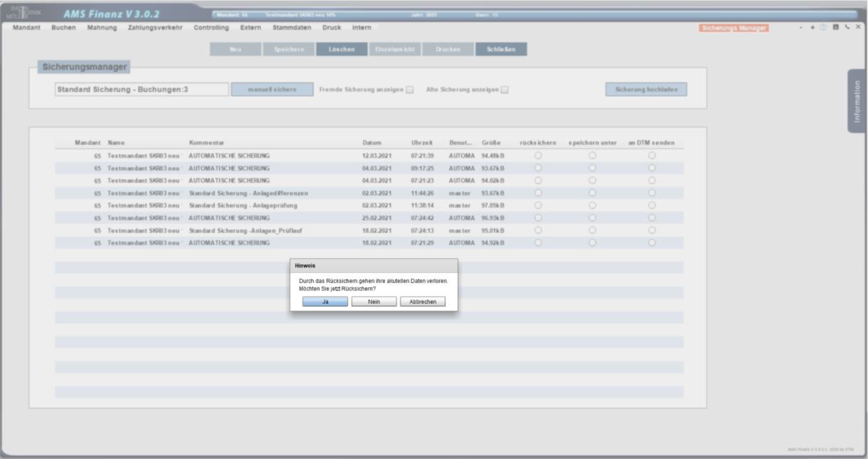Click the small minus icon in top-right toolbar

[x=801, y=27]
